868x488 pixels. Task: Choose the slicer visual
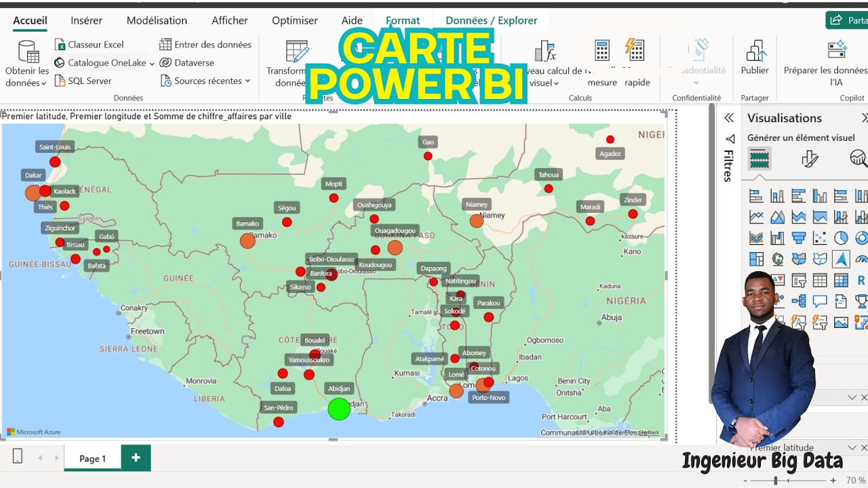(798, 280)
